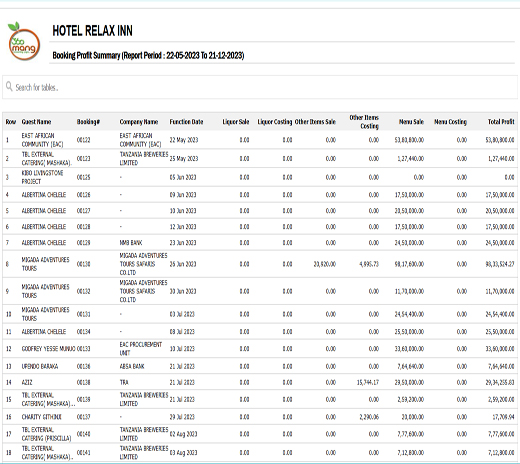This screenshot has height=464, width=520.
Task: Click function date 08 Jul 2023
Action: tap(182, 332)
